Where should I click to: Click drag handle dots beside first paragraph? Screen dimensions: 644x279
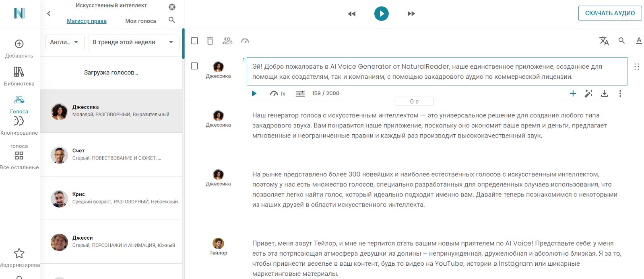(x=636, y=67)
